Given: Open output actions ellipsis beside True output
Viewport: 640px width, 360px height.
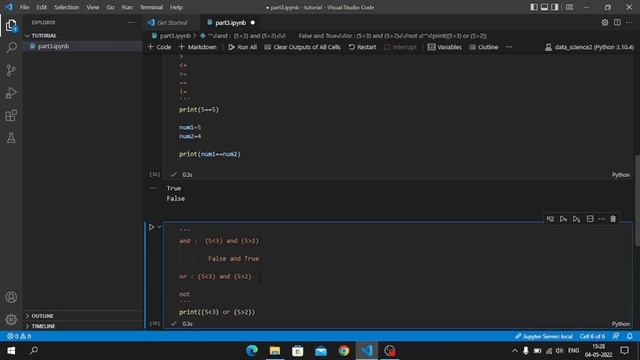Looking at the screenshot, I should (x=153, y=188).
